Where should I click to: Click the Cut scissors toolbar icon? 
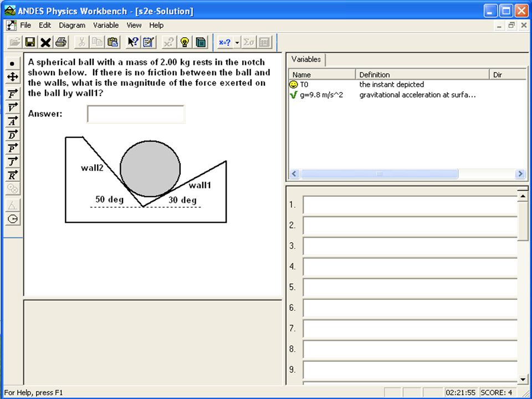click(81, 42)
